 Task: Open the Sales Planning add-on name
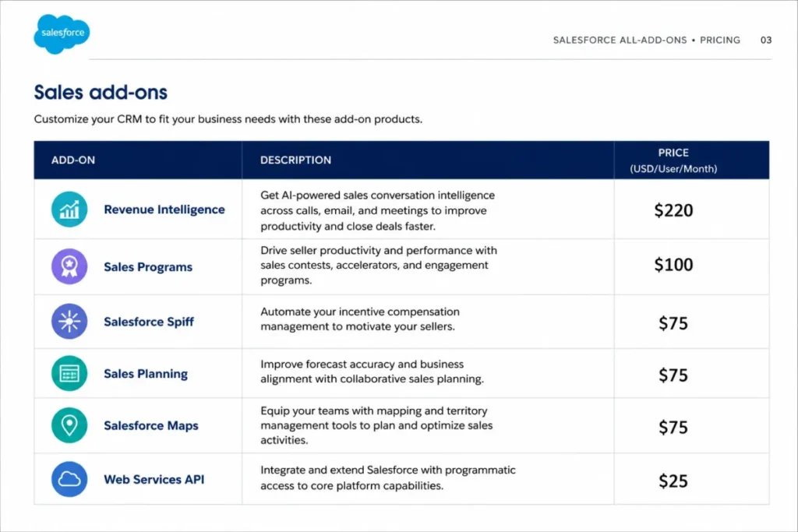coord(146,374)
